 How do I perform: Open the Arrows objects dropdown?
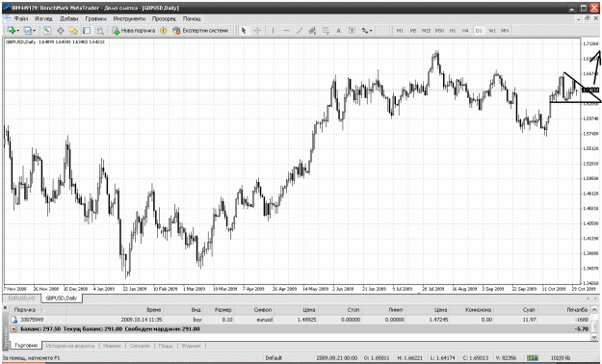tap(367, 31)
